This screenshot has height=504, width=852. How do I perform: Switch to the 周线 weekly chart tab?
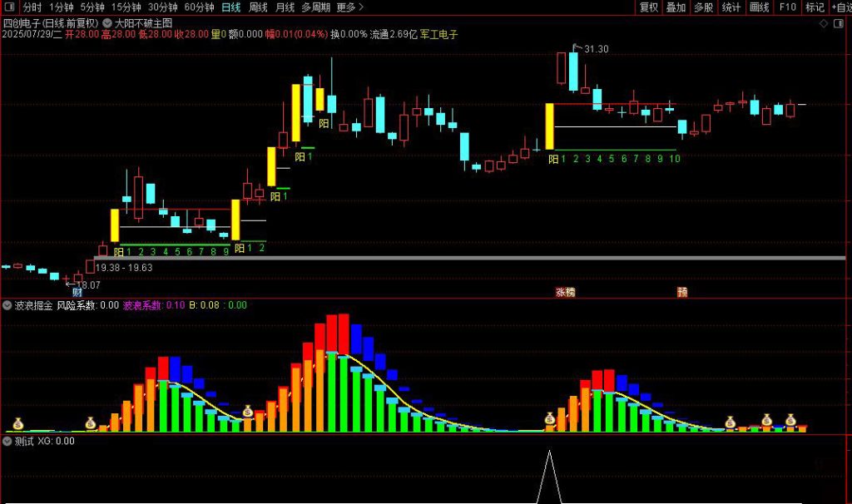259,7
